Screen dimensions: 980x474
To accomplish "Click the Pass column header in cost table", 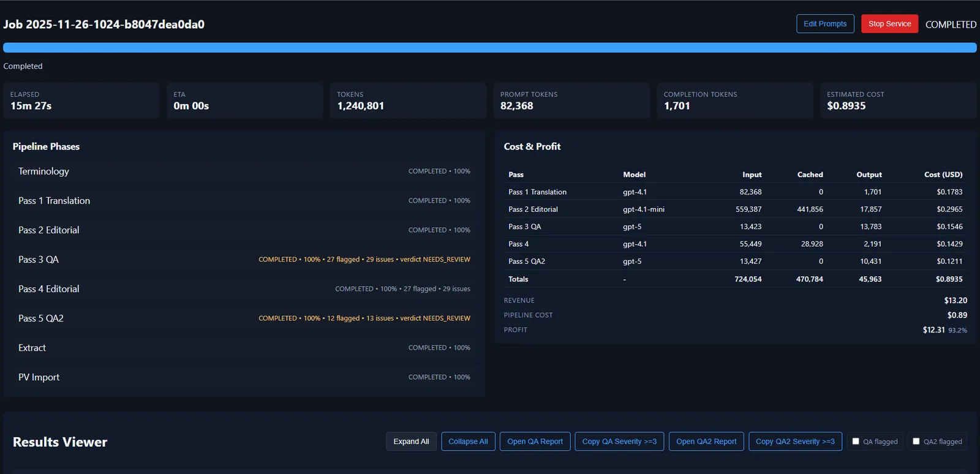I will (x=516, y=175).
